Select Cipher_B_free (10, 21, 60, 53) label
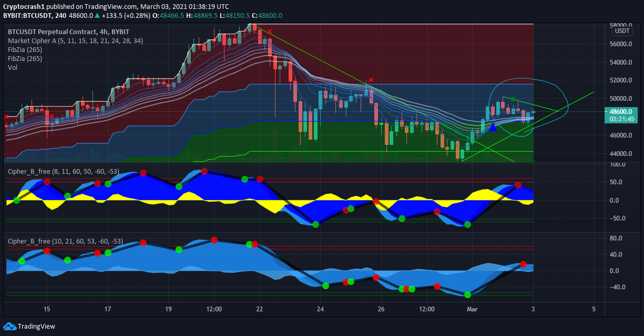Screen dimensions: 644x336 tap(65, 241)
